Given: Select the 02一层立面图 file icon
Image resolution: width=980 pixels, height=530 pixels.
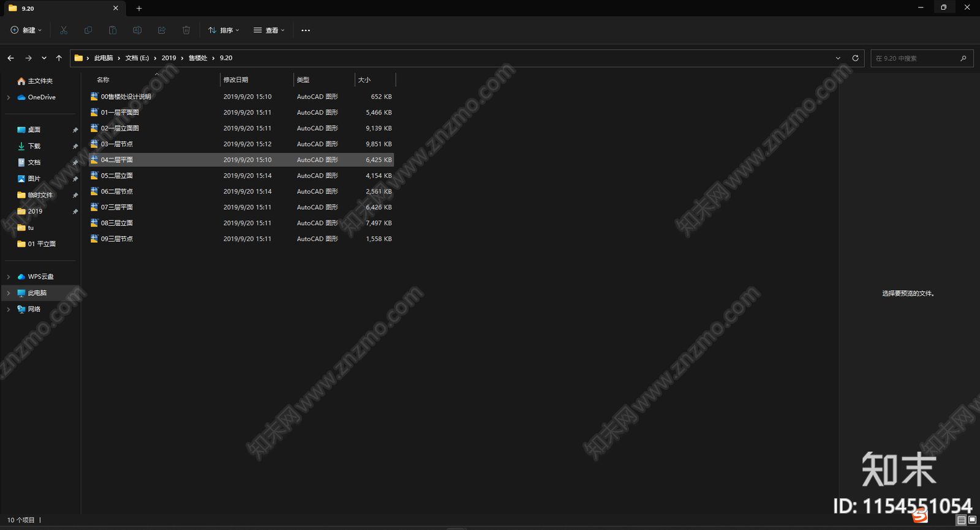Looking at the screenshot, I should (94, 129).
